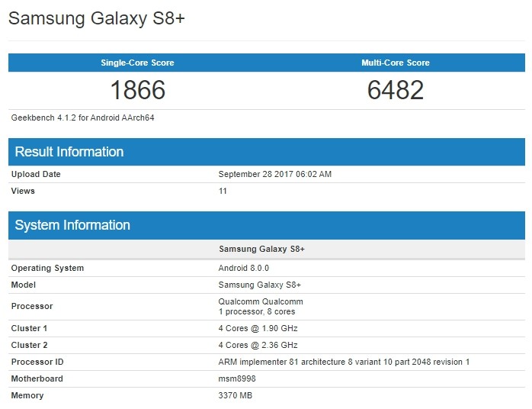Viewport: 532px width, 409px height.
Task: Select 'Samsung Galaxy S8+' in table column header
Action: pos(262,249)
